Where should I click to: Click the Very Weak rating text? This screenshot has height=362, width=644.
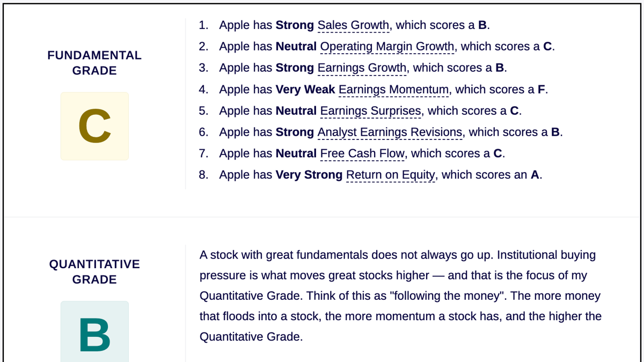point(305,90)
